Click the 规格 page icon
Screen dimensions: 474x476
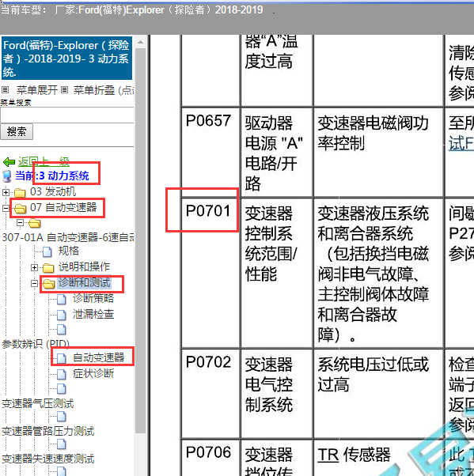point(47,251)
